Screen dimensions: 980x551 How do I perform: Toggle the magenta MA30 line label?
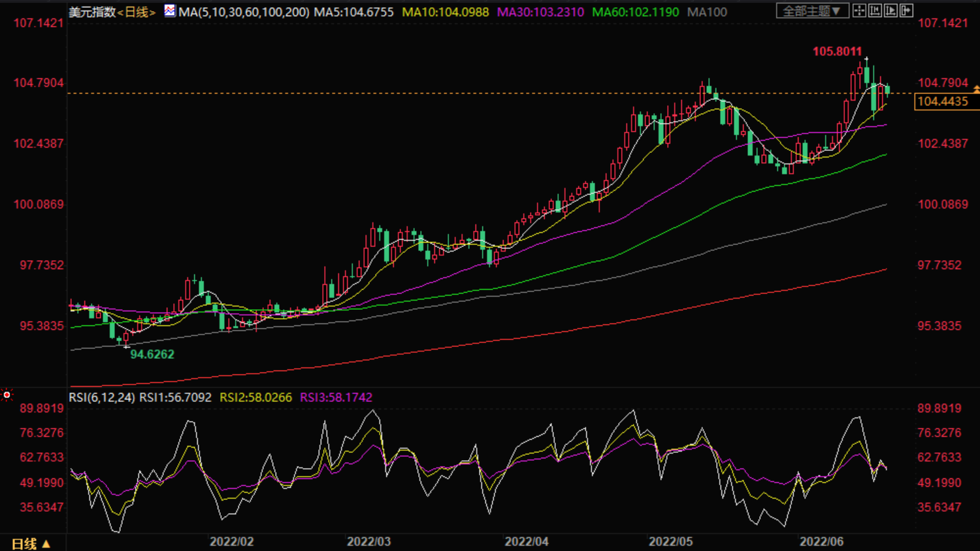540,12
